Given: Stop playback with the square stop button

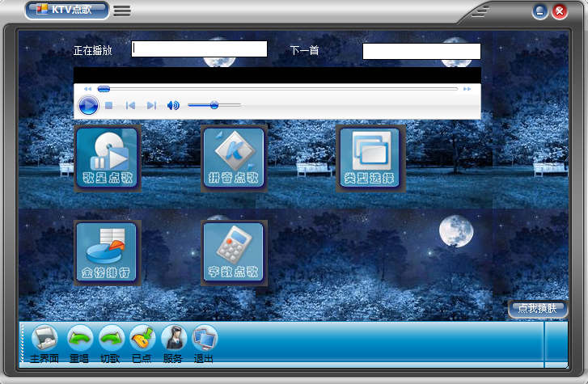Looking at the screenshot, I should pos(108,105).
